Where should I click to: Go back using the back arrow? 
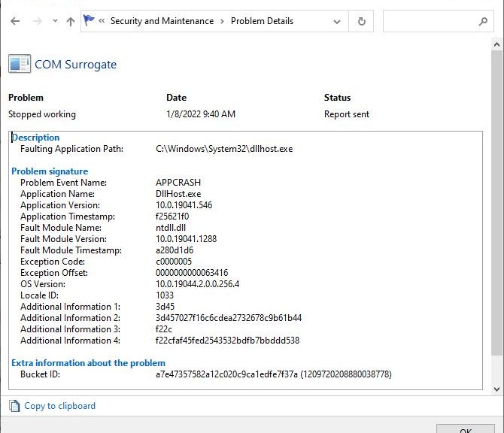[15, 21]
